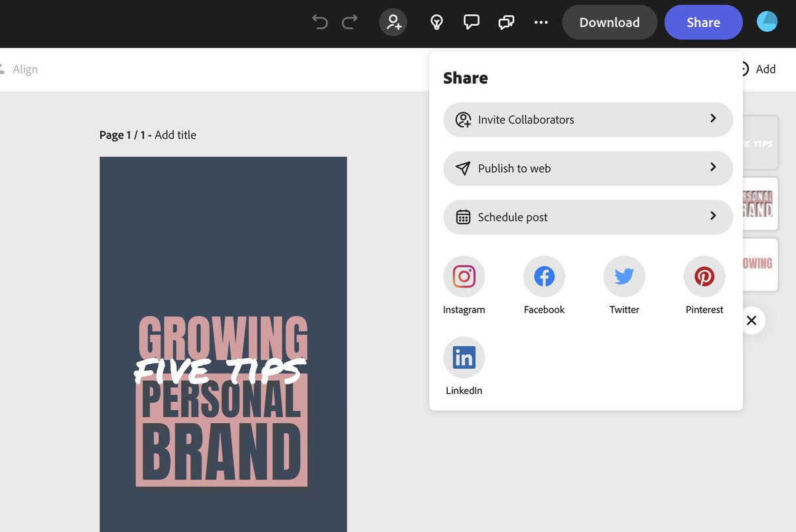Click the Invite Collaborators person icon

pos(463,119)
